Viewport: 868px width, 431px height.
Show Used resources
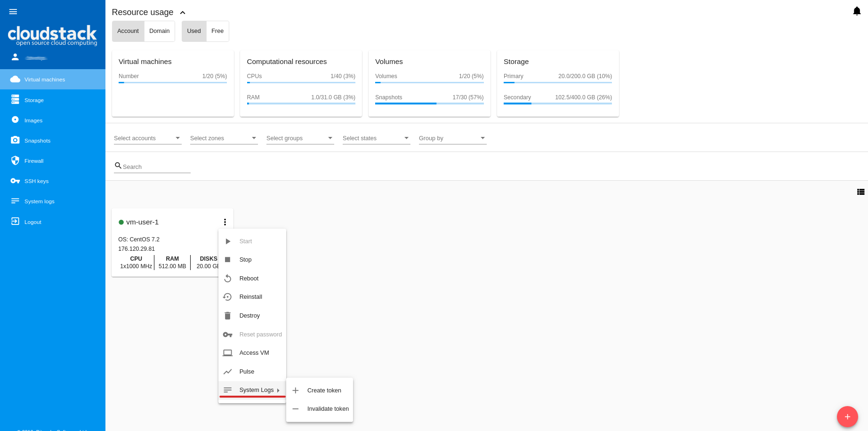click(x=194, y=31)
